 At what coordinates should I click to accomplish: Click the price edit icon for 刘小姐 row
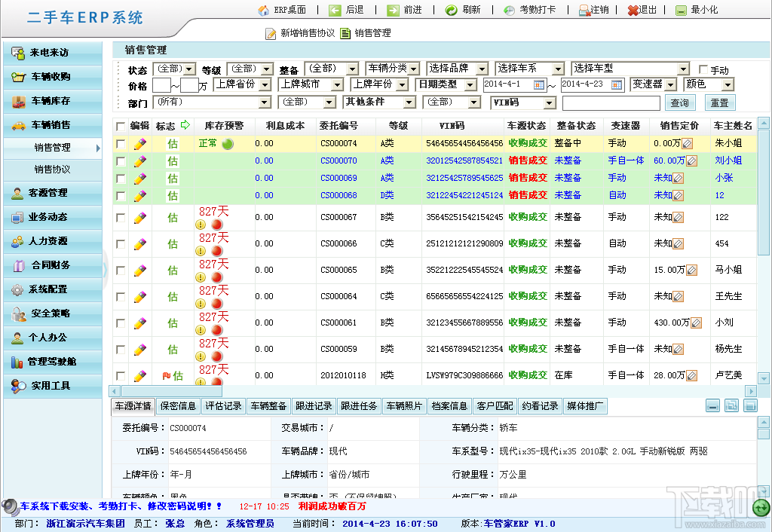[691, 161]
